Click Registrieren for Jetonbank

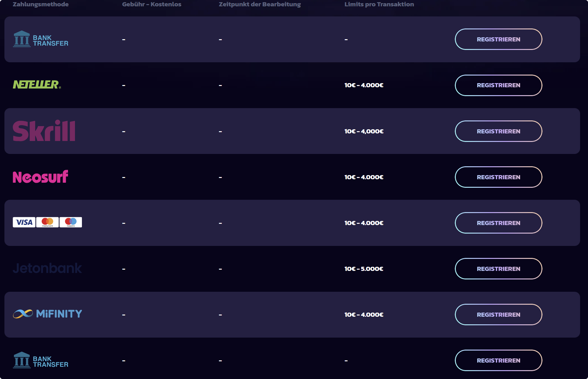(498, 269)
